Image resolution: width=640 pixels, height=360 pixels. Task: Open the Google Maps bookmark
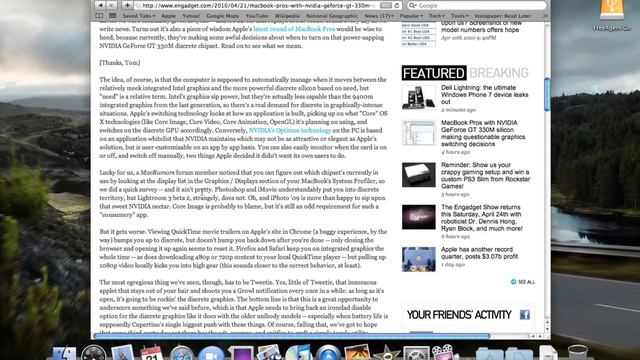pos(222,16)
